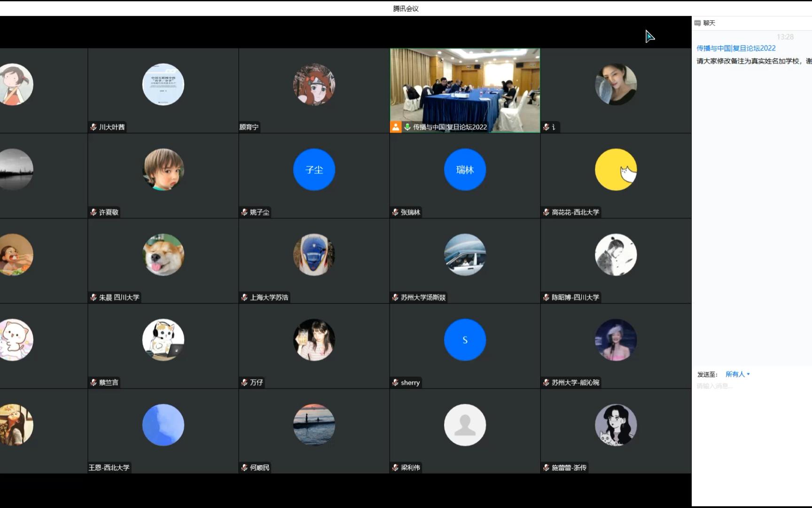Click the muted mic icon beside 川大叶茜

pos(94,127)
